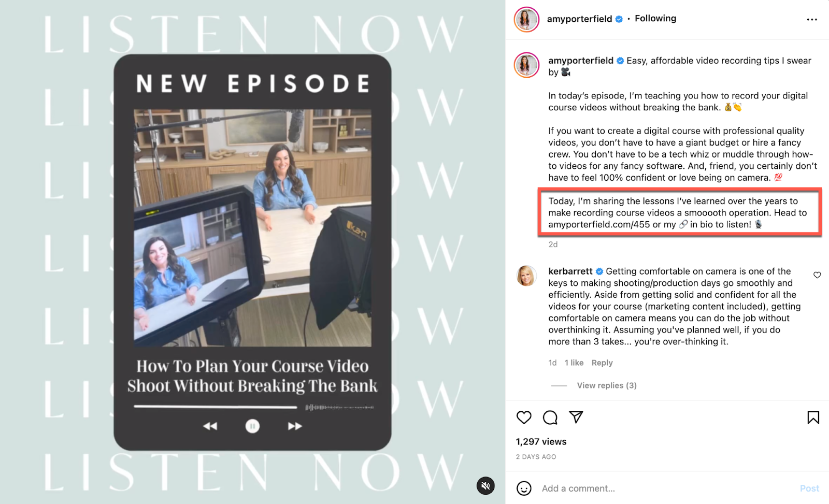Pause the episode with the center button
This screenshot has height=504, width=829.
point(252,426)
